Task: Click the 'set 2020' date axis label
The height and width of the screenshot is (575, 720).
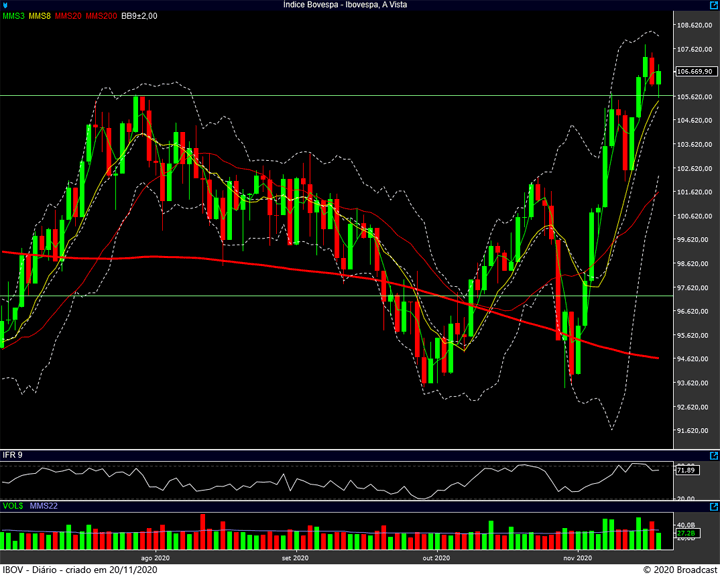Action: click(x=295, y=558)
